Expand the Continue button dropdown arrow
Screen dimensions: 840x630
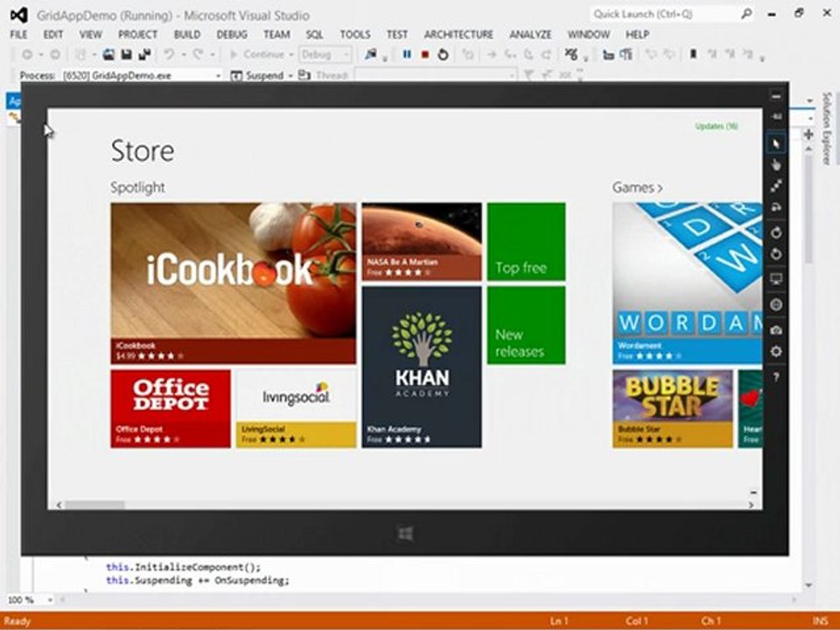coord(290,54)
